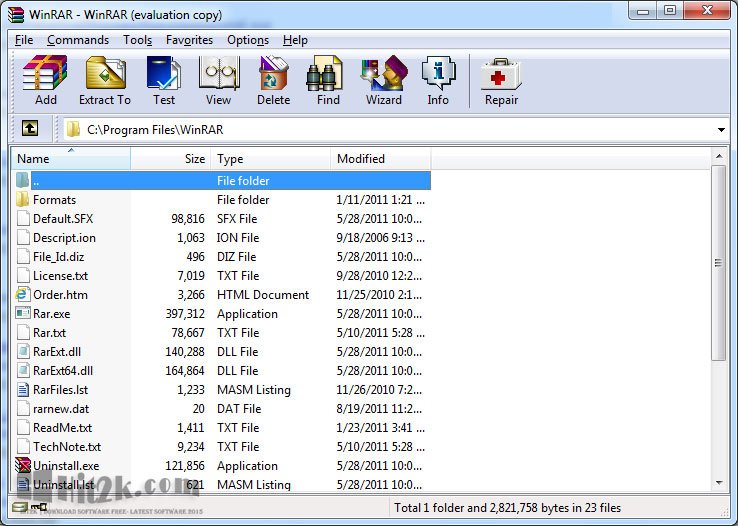The image size is (738, 526).
Task: Select the Uninstall.lst file name
Action: [64, 485]
